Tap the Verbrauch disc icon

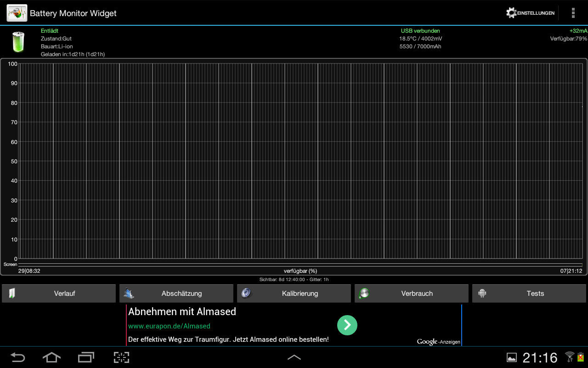click(x=364, y=293)
